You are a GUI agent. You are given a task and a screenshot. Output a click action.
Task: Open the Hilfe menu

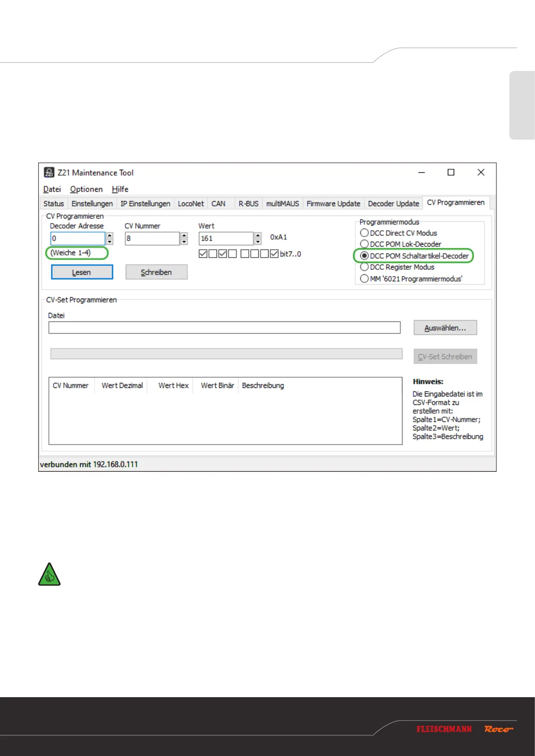coord(120,189)
